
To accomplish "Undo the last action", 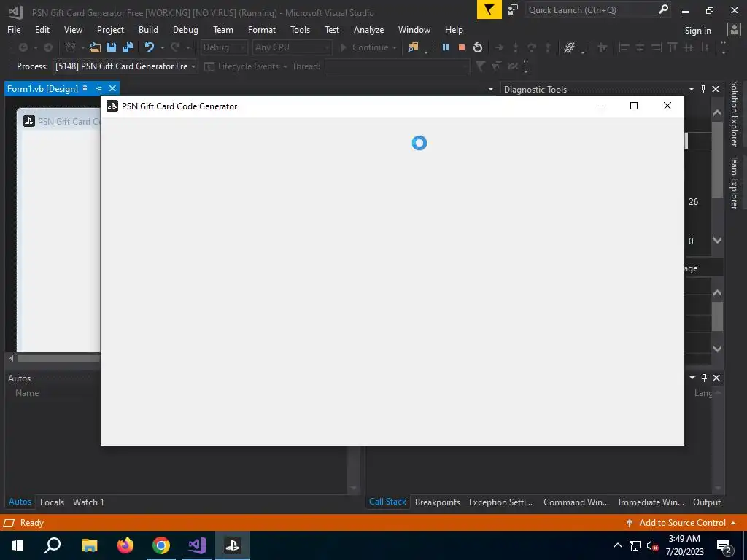I will 150,47.
